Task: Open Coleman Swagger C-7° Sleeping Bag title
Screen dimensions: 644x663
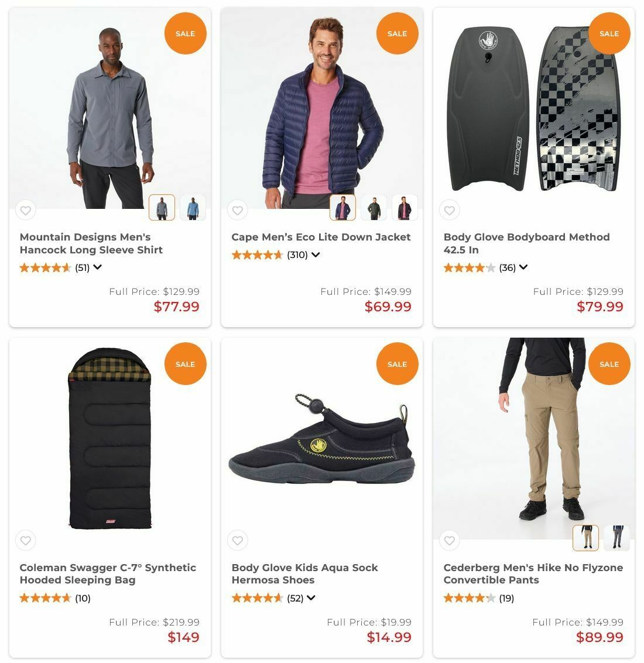Action: pyautogui.click(x=108, y=573)
